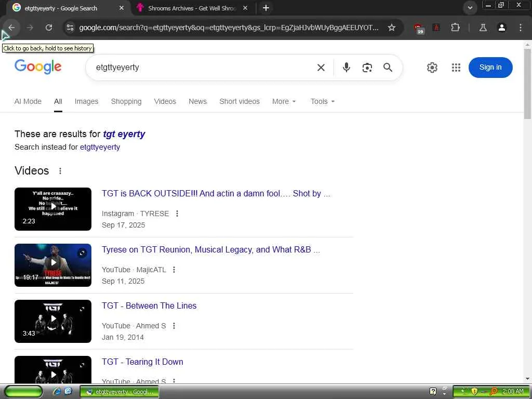Start voice search with microphone

pyautogui.click(x=346, y=68)
